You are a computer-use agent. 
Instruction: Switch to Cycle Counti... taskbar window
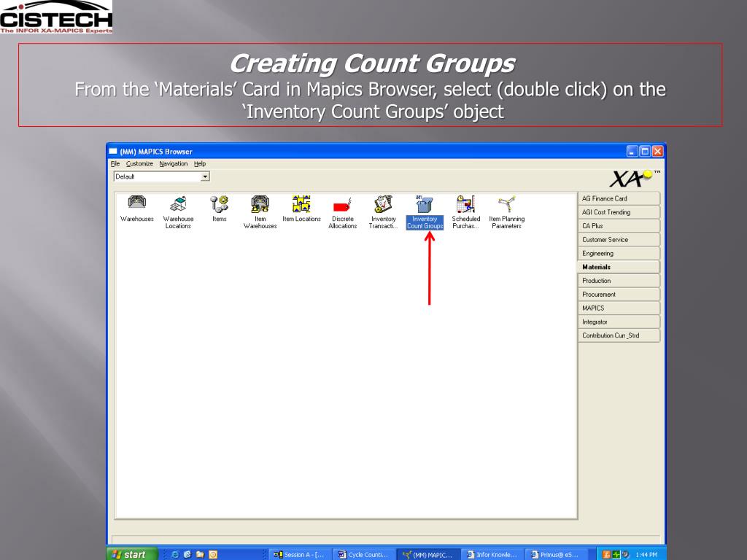[363, 554]
